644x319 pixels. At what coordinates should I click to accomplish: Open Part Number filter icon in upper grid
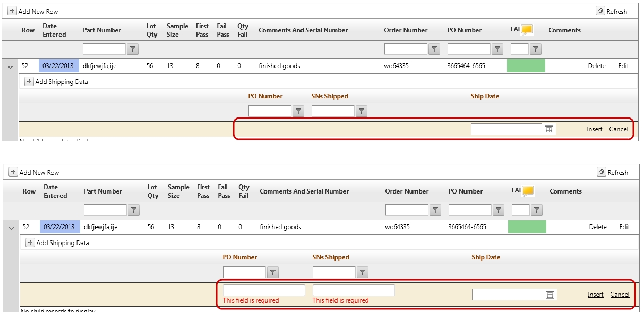click(133, 49)
